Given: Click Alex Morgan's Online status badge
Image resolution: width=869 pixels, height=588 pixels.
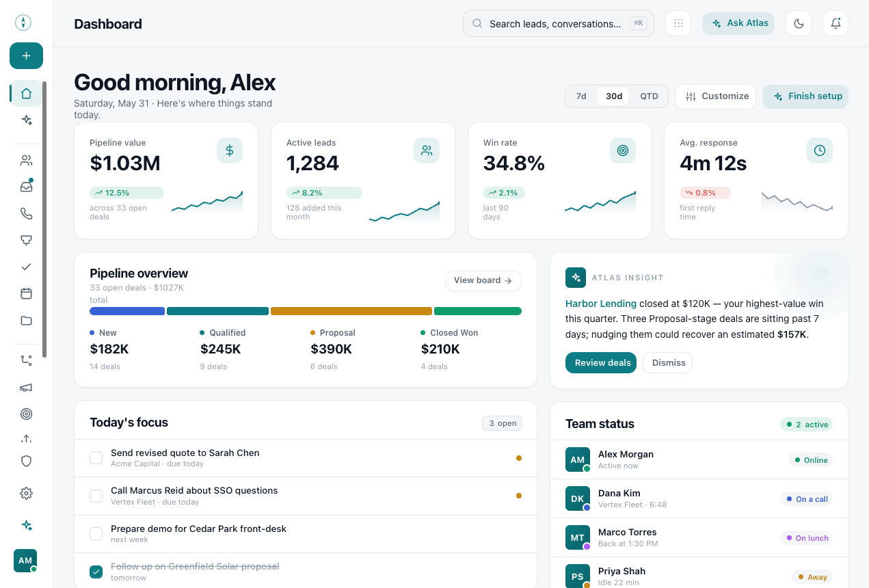Looking at the screenshot, I should point(810,460).
